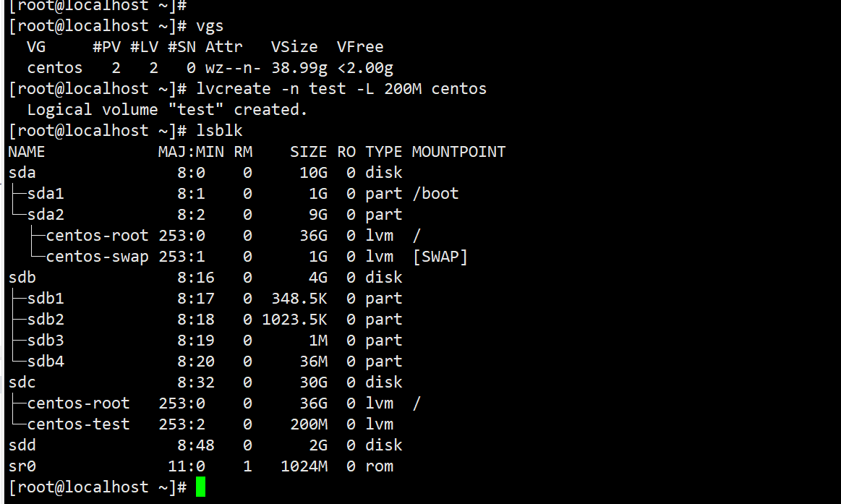Click the '200M' size of centos-test
This screenshot has height=504, width=841.
308,424
